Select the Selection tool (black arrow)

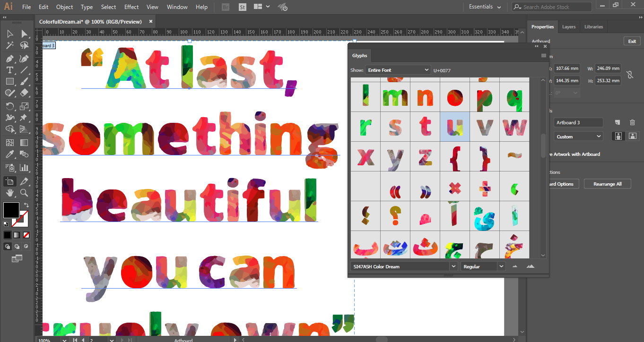pos(10,34)
